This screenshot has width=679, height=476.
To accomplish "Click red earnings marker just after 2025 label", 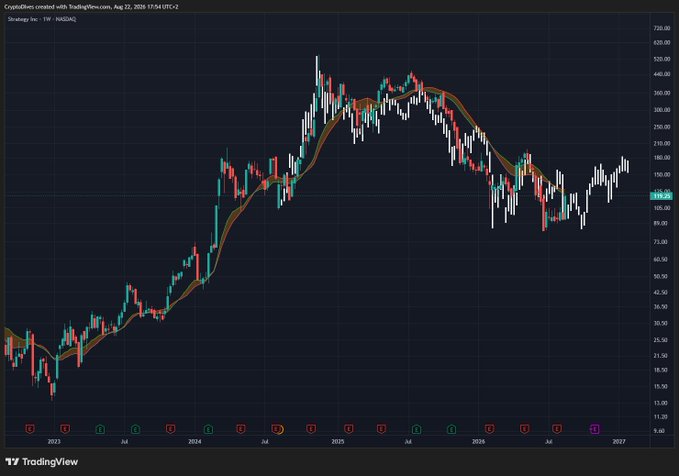I will (349, 429).
